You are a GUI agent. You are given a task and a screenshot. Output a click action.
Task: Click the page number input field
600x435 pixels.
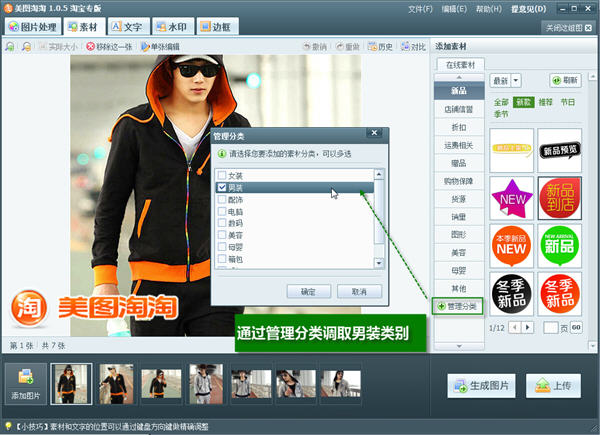[551, 327]
